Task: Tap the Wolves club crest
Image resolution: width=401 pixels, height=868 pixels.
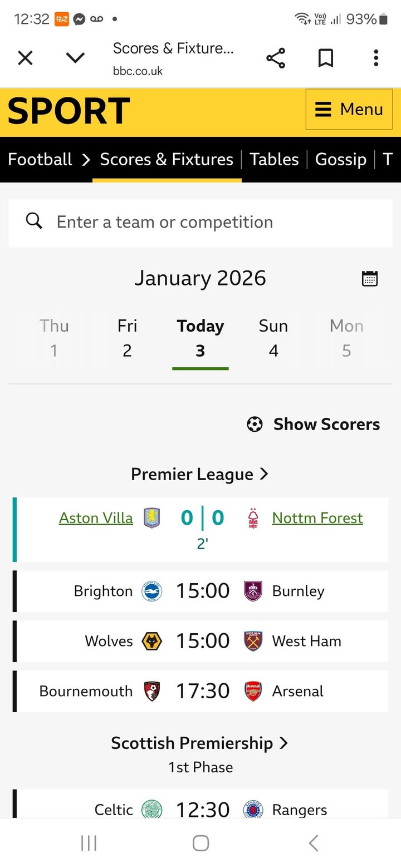Action: [x=152, y=641]
